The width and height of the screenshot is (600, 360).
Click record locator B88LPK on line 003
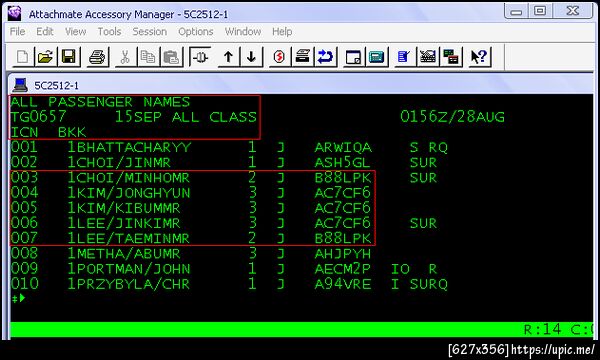pos(343,178)
